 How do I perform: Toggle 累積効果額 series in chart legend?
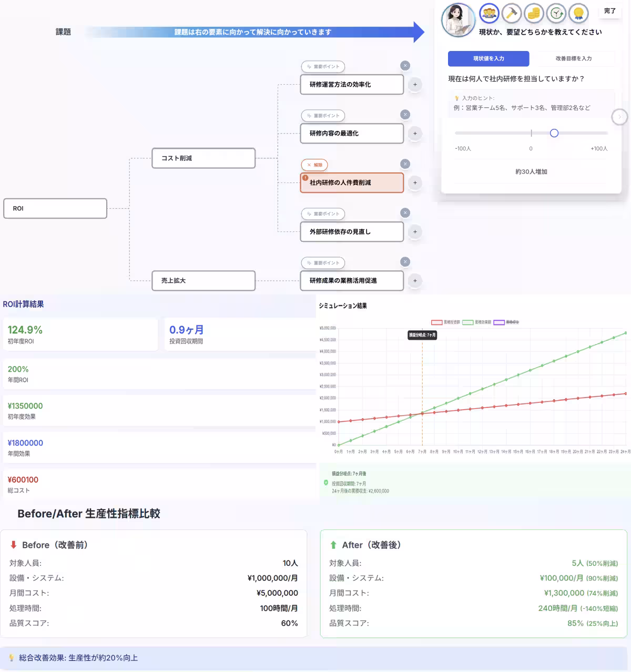(x=476, y=322)
